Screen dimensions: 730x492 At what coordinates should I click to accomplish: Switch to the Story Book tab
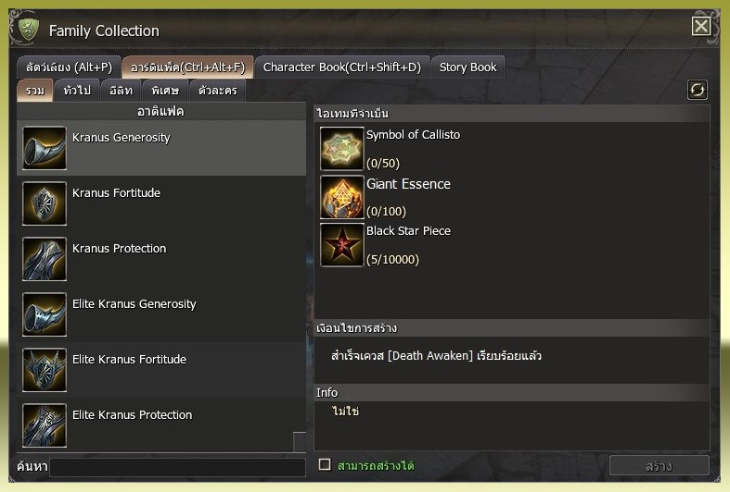coord(468,67)
